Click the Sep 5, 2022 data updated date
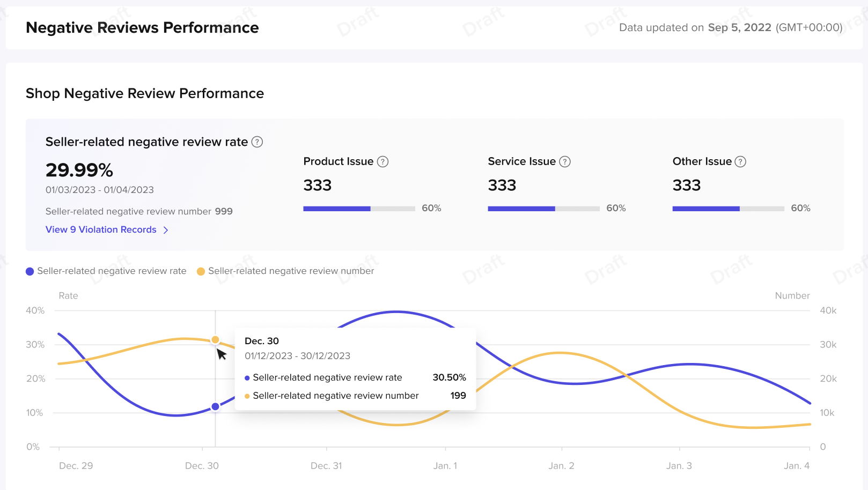Image resolution: width=868 pixels, height=490 pixels. (x=739, y=28)
